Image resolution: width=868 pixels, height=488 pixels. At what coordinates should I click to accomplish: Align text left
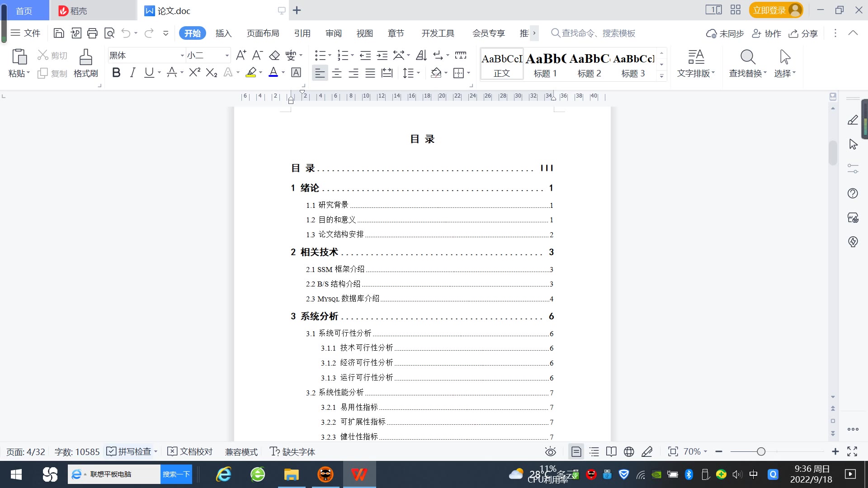[320, 73]
